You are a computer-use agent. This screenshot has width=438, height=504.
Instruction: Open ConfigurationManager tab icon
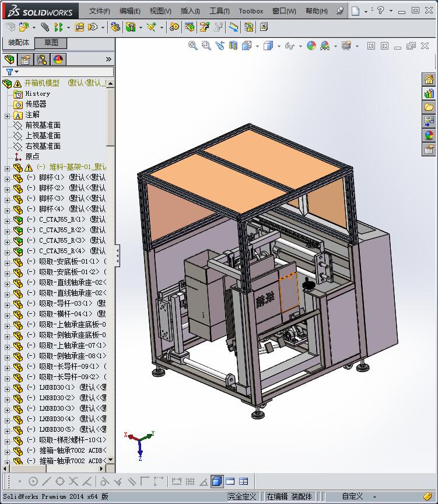pyautogui.click(x=42, y=60)
